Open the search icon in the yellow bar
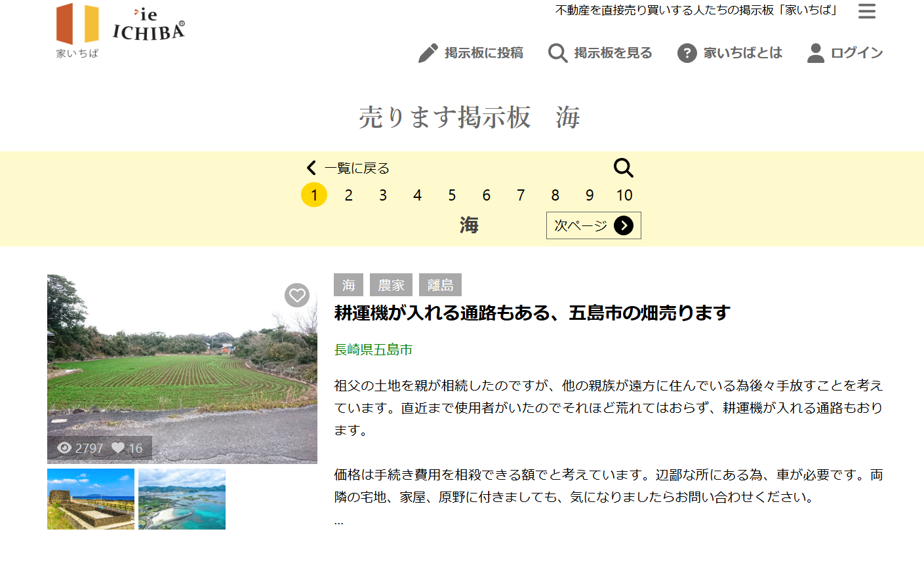 [623, 168]
